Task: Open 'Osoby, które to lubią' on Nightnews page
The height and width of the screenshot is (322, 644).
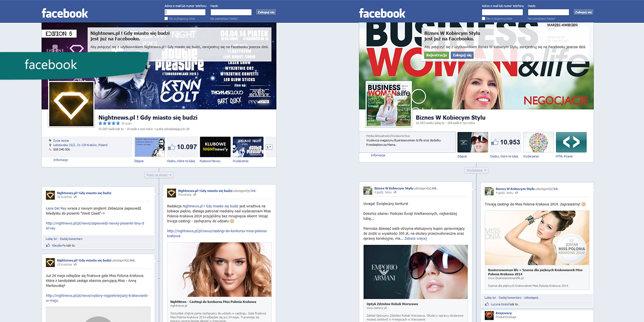Action: (x=181, y=161)
